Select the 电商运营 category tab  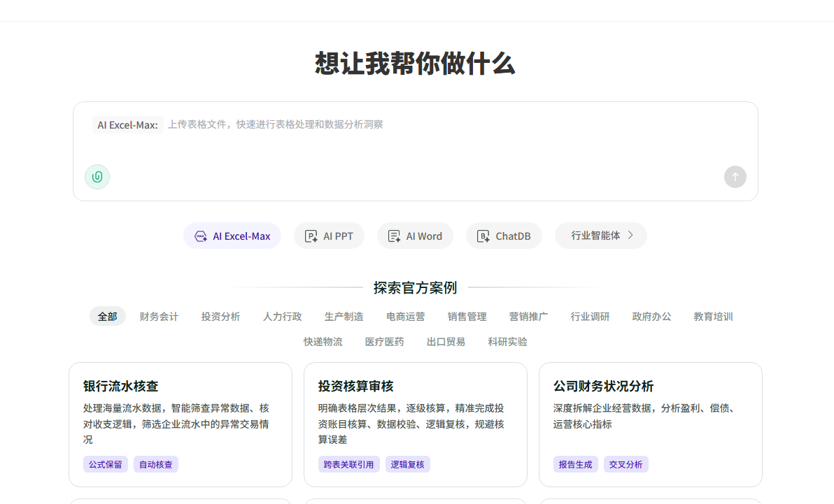click(x=406, y=317)
